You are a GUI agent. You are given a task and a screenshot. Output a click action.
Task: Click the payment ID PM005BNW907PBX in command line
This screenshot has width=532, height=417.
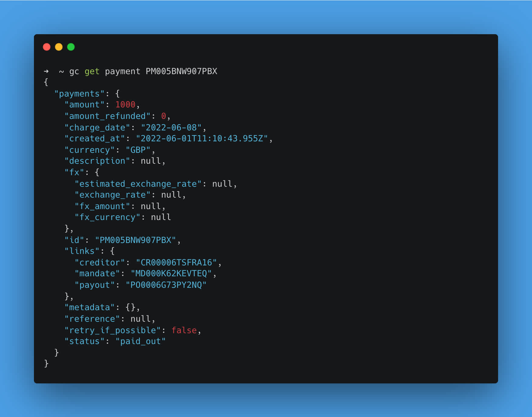(x=181, y=71)
